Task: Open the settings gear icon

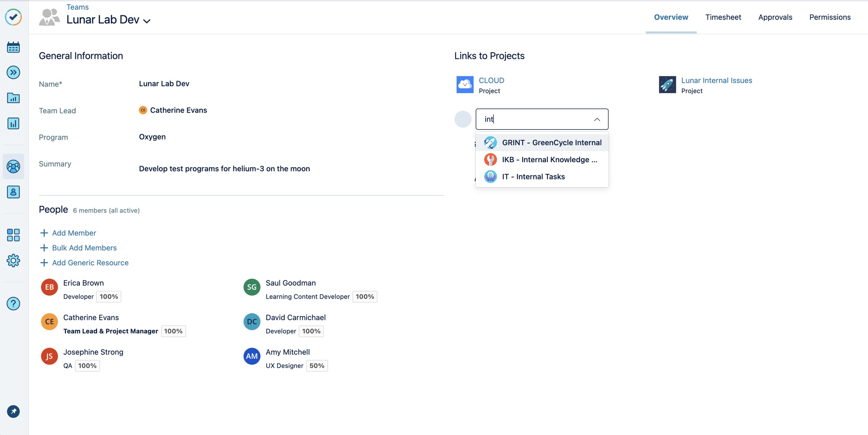Action: [x=13, y=260]
